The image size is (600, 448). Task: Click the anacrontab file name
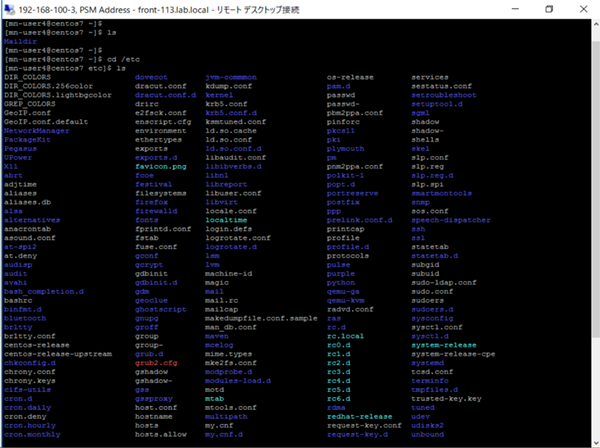coord(28,229)
